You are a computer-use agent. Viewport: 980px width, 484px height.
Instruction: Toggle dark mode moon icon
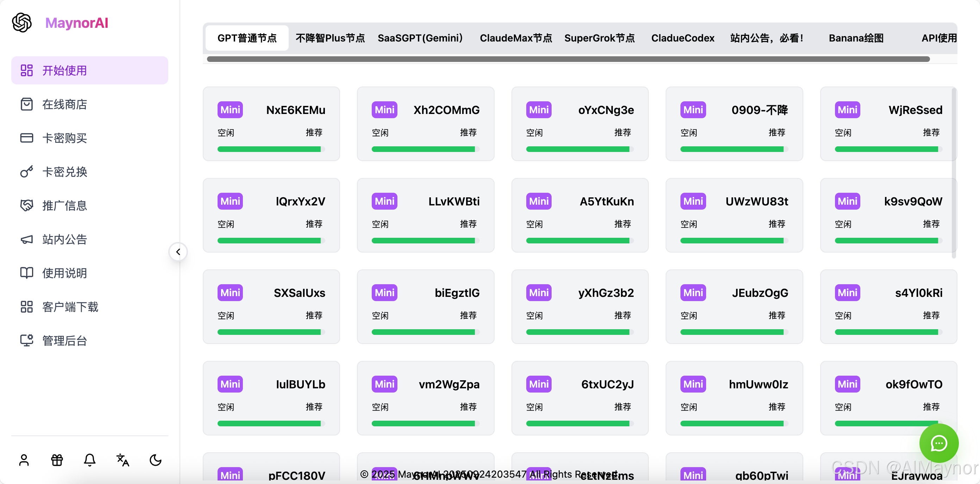156,460
